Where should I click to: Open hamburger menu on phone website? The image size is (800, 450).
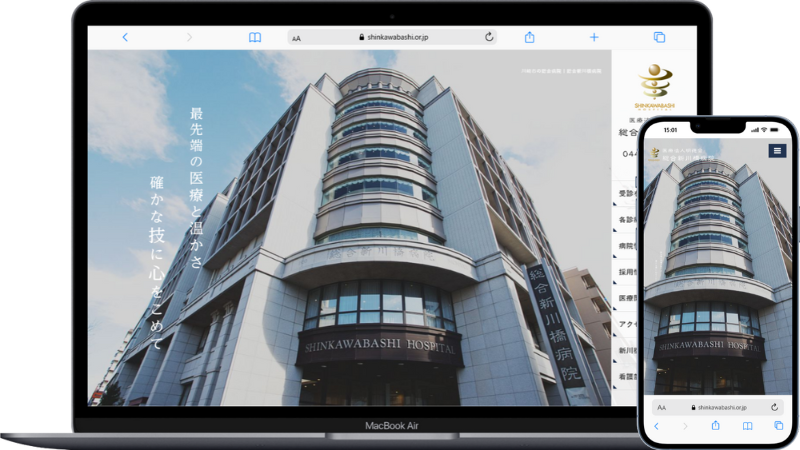tap(777, 151)
